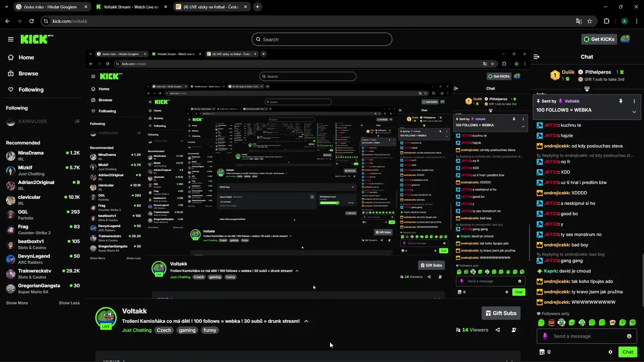Screen dimensions: 644x362
Task: Share the Voltakk stream via the share icon
Action: 498,330
